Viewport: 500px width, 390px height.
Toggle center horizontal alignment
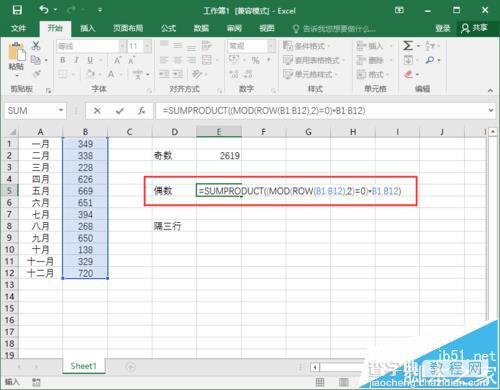click(177, 60)
